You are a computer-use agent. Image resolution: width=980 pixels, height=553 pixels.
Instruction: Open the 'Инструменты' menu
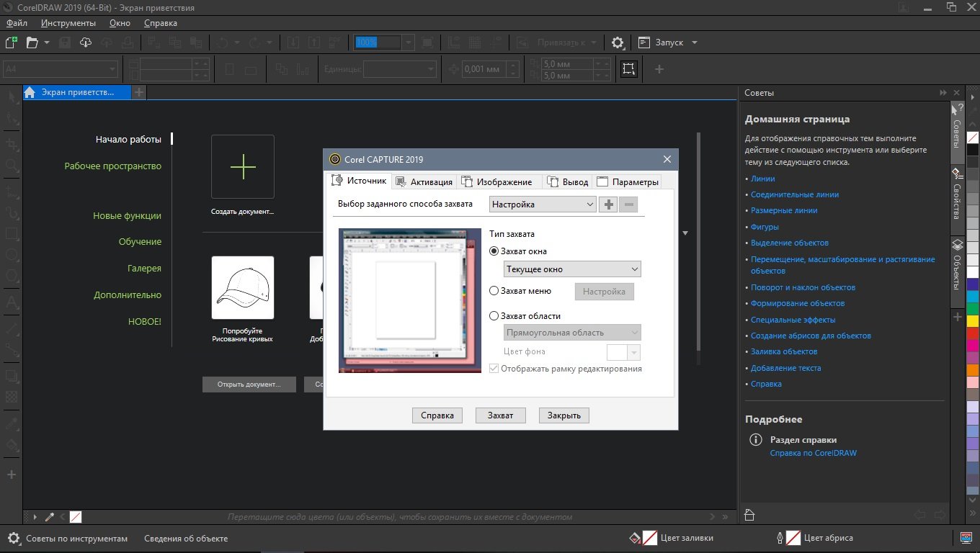pos(68,23)
